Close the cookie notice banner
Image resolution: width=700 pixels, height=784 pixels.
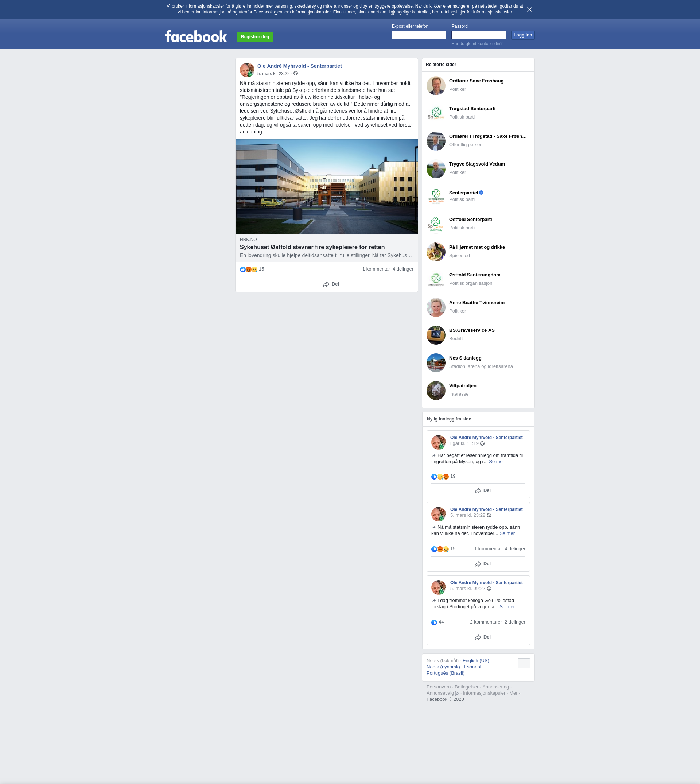coord(530,9)
